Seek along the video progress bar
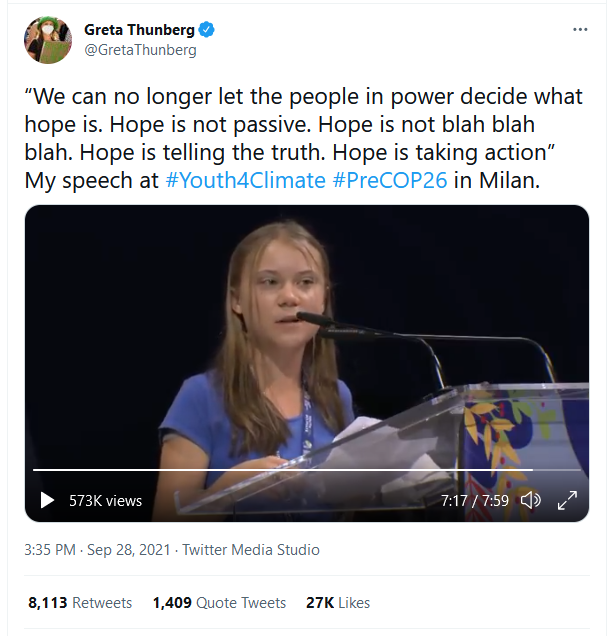 click(307, 470)
